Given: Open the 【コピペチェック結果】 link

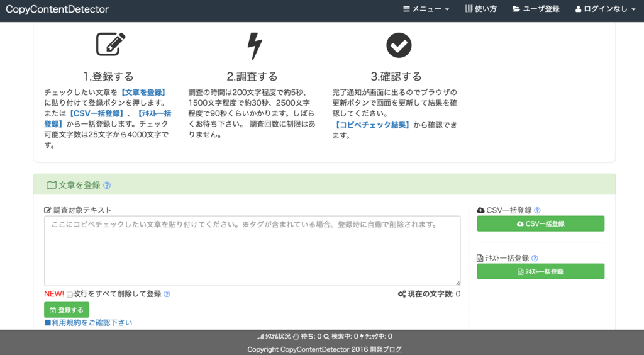Looking at the screenshot, I should point(372,125).
